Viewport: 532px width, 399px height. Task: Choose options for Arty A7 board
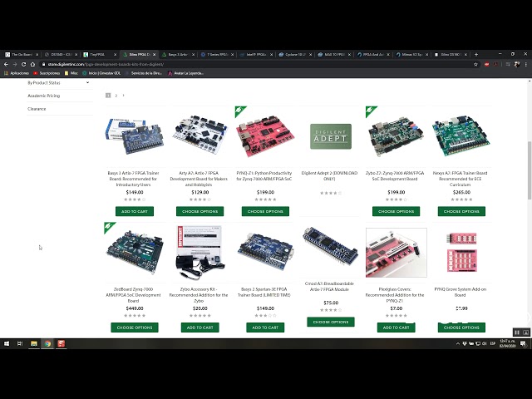[x=199, y=211]
